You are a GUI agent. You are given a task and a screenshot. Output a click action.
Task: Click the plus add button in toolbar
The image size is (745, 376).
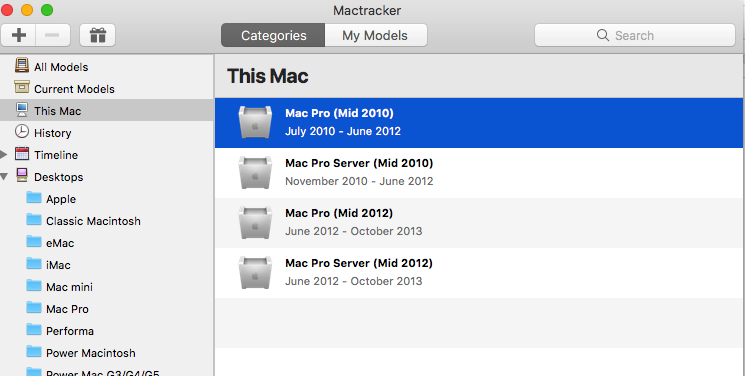tap(19, 35)
